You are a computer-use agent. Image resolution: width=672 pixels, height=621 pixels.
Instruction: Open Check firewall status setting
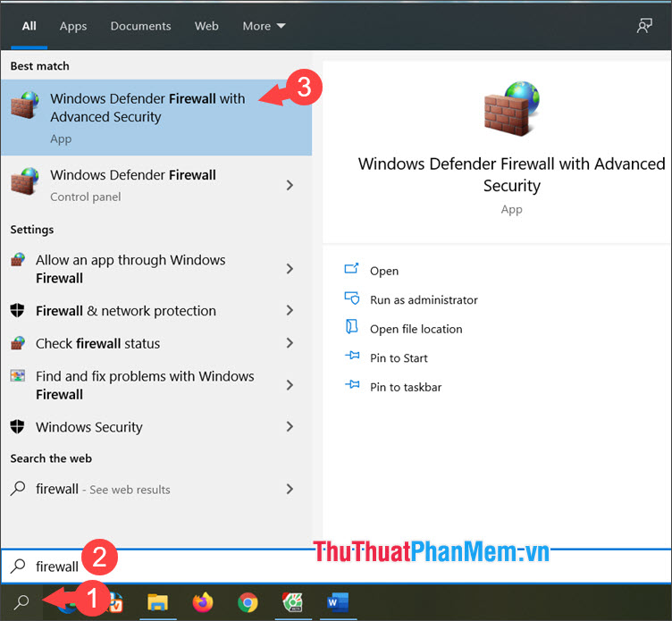pyautogui.click(x=156, y=343)
